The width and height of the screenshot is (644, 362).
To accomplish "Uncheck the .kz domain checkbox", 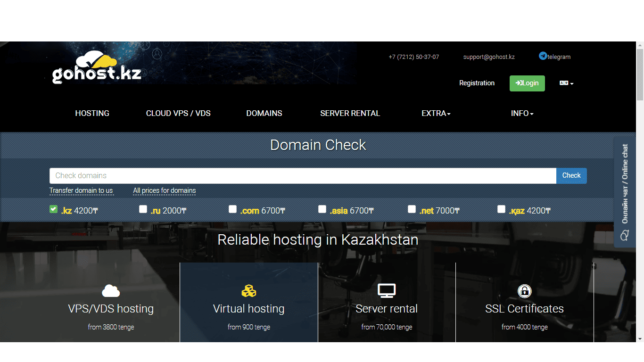I will click(53, 209).
